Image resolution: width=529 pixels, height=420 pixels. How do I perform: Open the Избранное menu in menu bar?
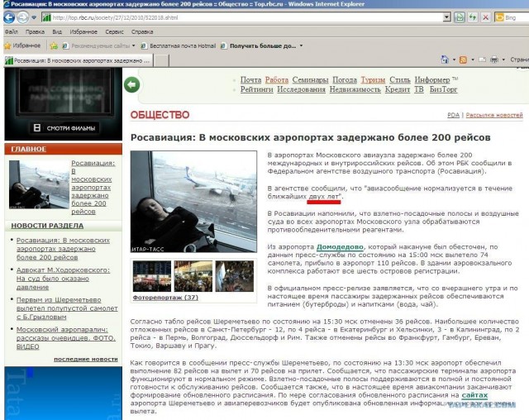[83, 31]
